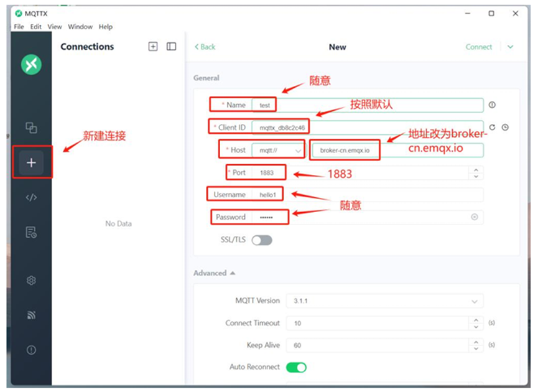The image size is (538, 392).
Task: Click the plus new connection sidebar button
Action: pyautogui.click(x=31, y=162)
